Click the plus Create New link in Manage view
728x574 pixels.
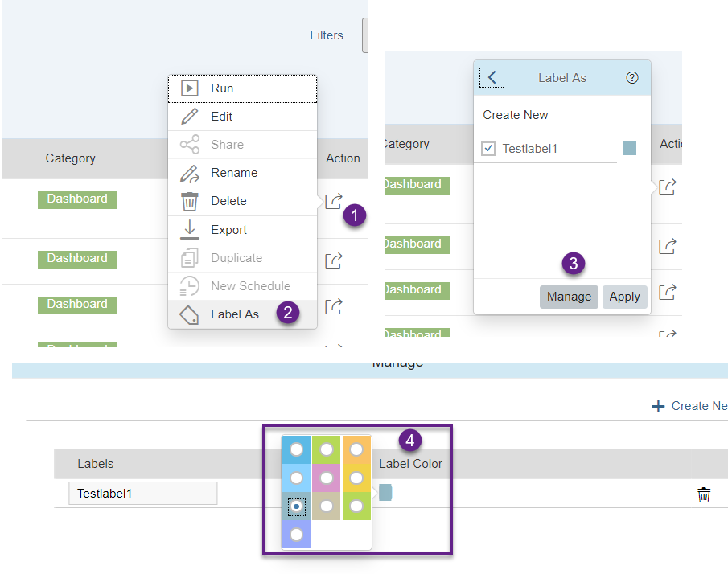pos(689,406)
